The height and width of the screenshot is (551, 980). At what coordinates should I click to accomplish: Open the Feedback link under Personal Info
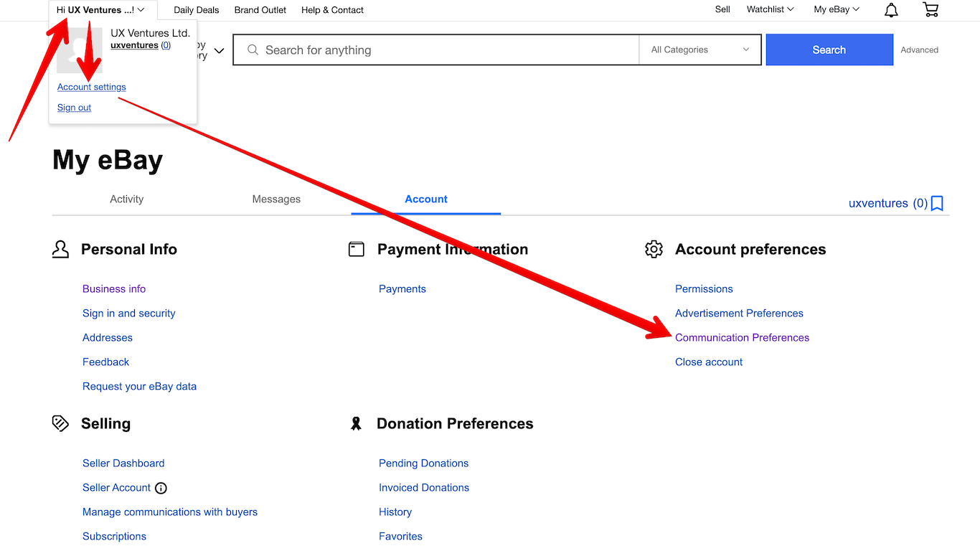click(x=106, y=362)
